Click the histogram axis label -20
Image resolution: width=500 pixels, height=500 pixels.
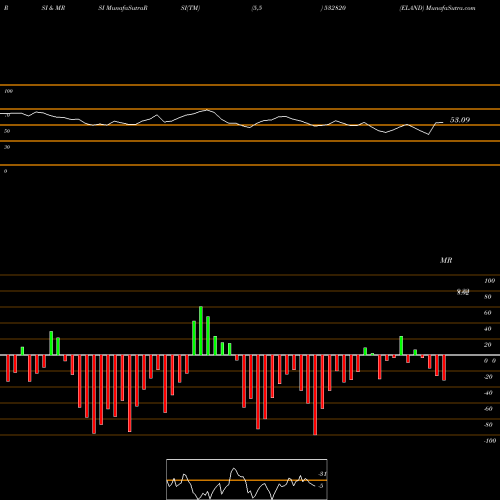click(488, 377)
